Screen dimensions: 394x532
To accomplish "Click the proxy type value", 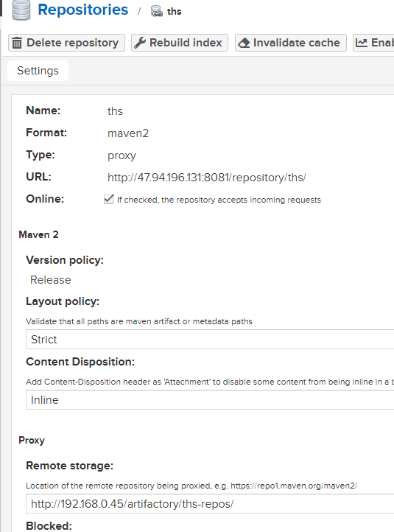I will [x=122, y=155].
